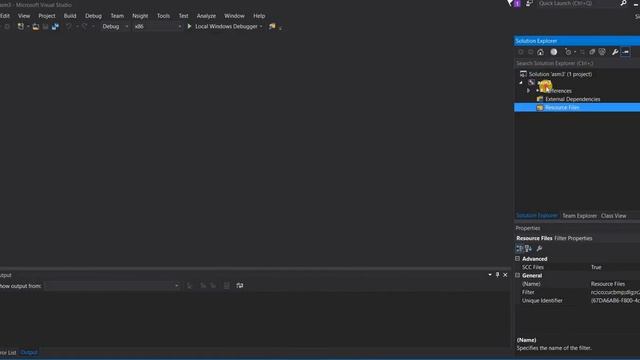This screenshot has height=360, width=640.
Task: Click the feedback icon beside Quick Launch
Action: (x=529, y=3)
